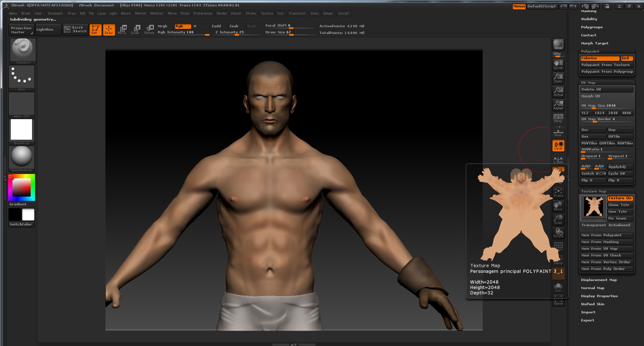Open LightBox browser

tap(48, 29)
